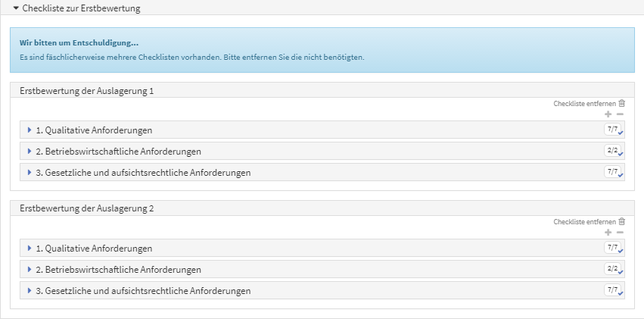Image resolution: width=644 pixels, height=319 pixels.
Task: Expand '2. Betriebswirtschaftliche Anforderungen' in Auslagerung 1
Action: point(118,151)
